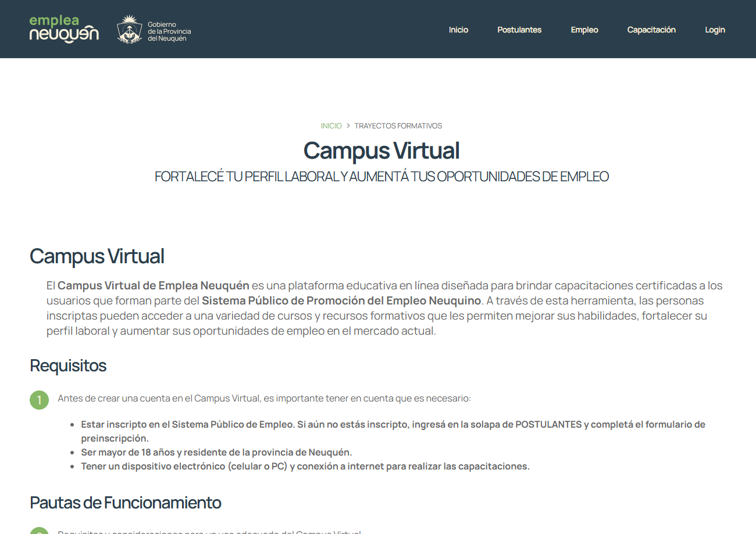756x534 pixels.
Task: Select the Pautas de Funcionamiento heading
Action: tap(126, 503)
